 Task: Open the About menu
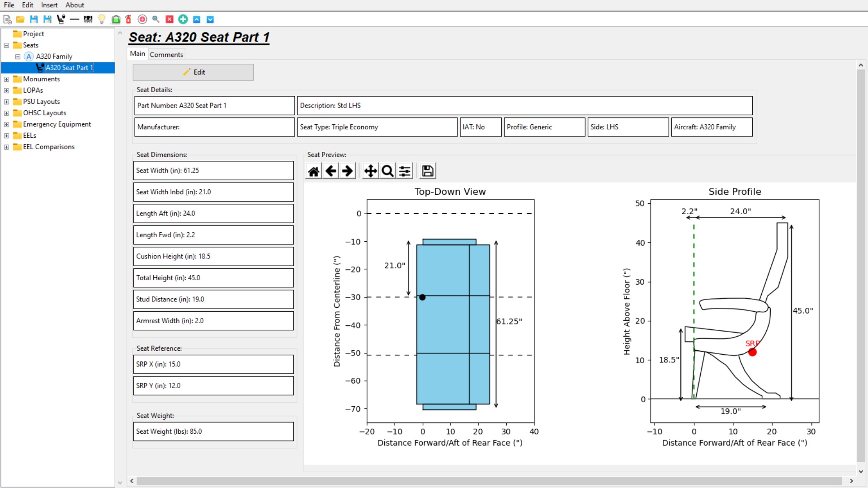(75, 5)
